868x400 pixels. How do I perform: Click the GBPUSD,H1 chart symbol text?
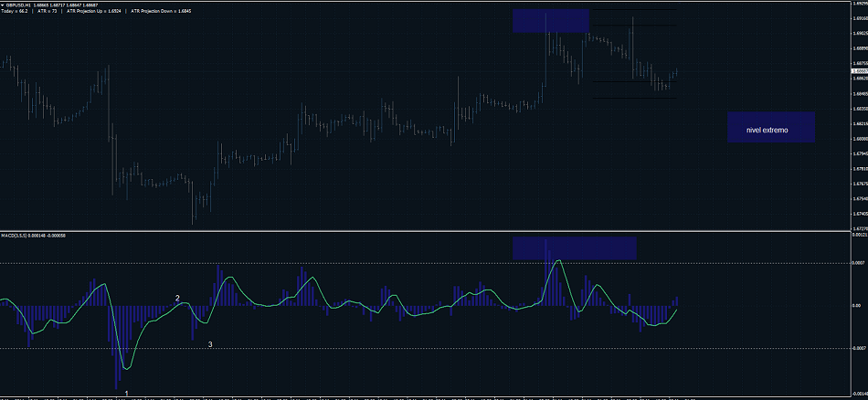[18, 5]
